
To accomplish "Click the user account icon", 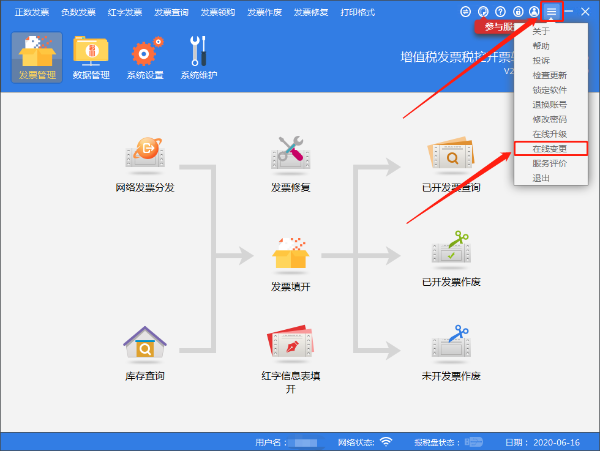I will click(534, 12).
